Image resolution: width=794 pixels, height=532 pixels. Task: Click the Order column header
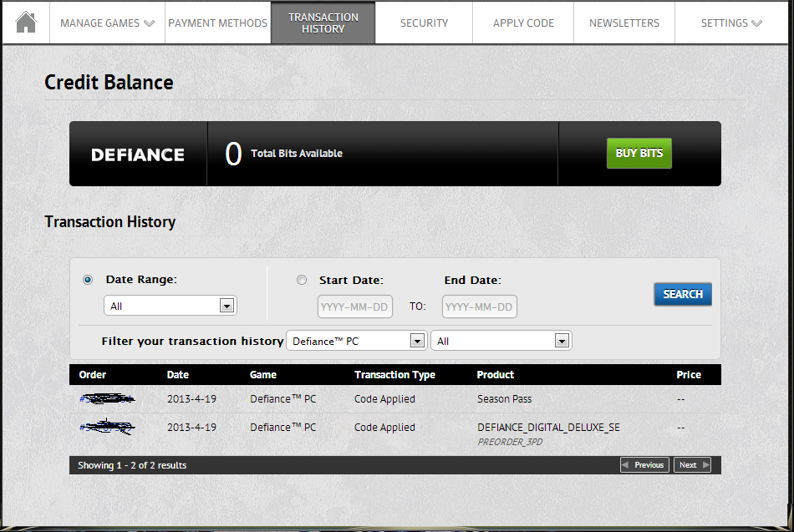[x=92, y=375]
